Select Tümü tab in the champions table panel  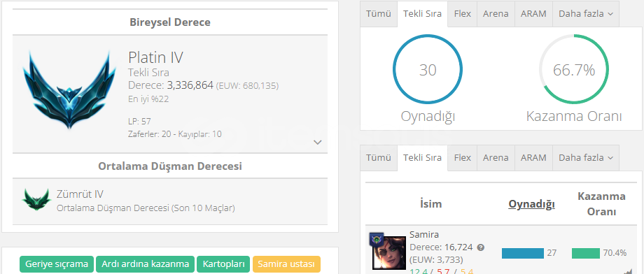pos(378,157)
